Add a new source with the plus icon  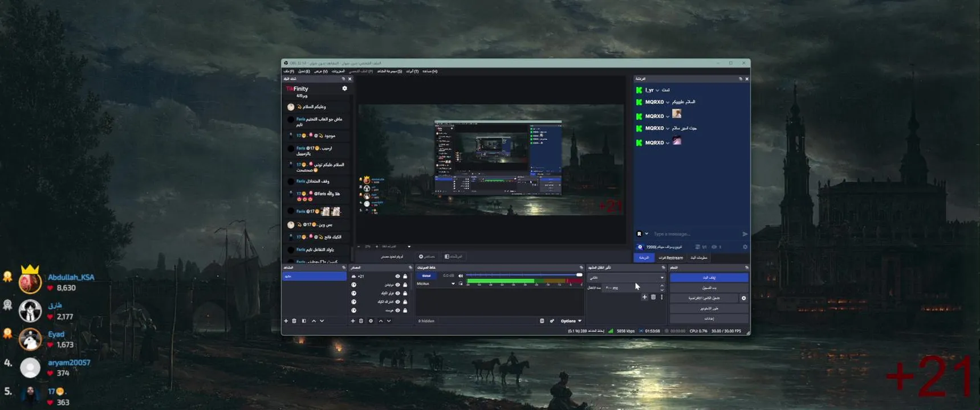pos(353,321)
